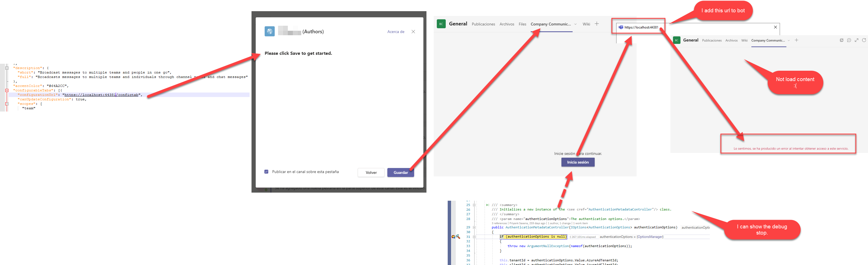The height and width of the screenshot is (265, 868).
Task: Click the pop-out tab icon in the right Teams window
Action: coord(842,40)
